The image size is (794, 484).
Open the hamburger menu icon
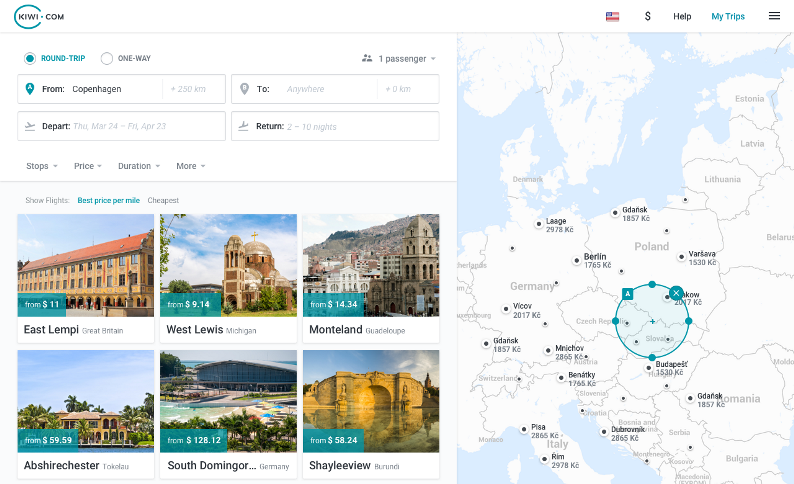tap(774, 16)
